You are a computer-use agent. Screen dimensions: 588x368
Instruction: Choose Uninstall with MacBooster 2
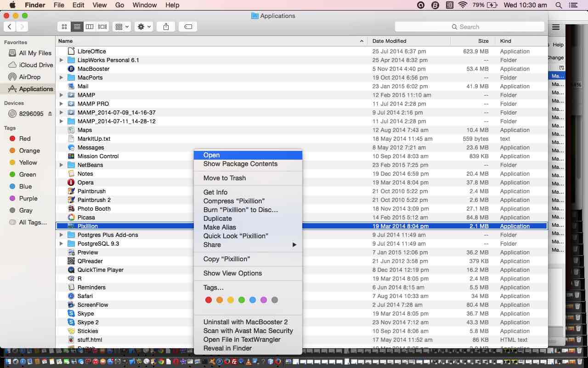248,322
